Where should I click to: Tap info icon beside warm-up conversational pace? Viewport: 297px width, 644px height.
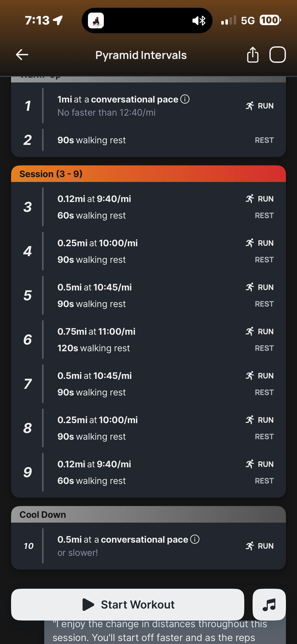pyautogui.click(x=185, y=99)
